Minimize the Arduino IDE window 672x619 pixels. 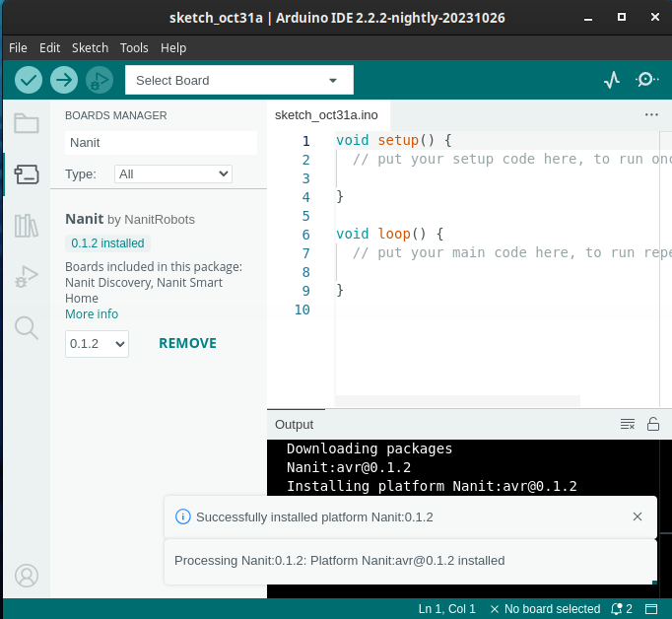[x=588, y=18]
